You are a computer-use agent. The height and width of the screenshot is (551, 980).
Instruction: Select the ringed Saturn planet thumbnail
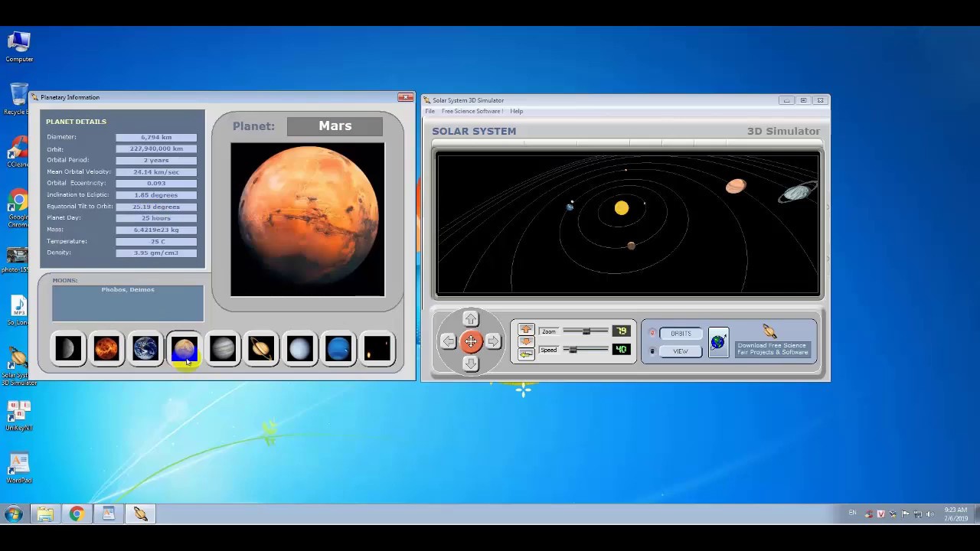click(x=261, y=349)
